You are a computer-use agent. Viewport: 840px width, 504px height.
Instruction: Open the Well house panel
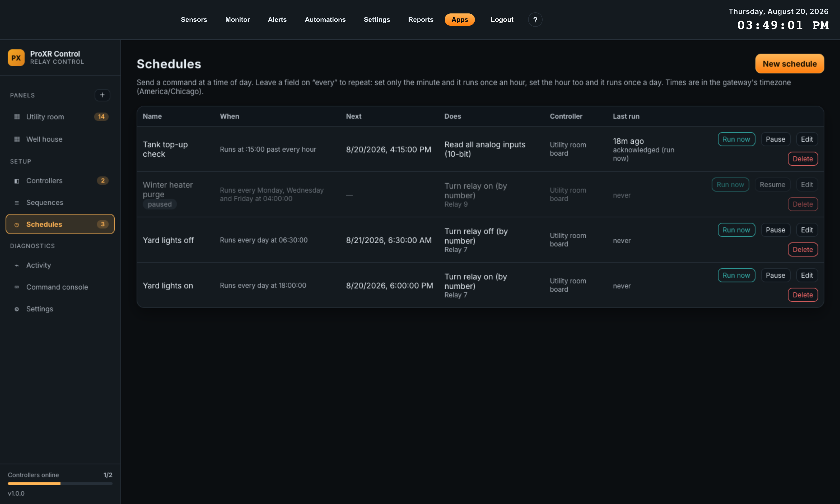pyautogui.click(x=60, y=139)
